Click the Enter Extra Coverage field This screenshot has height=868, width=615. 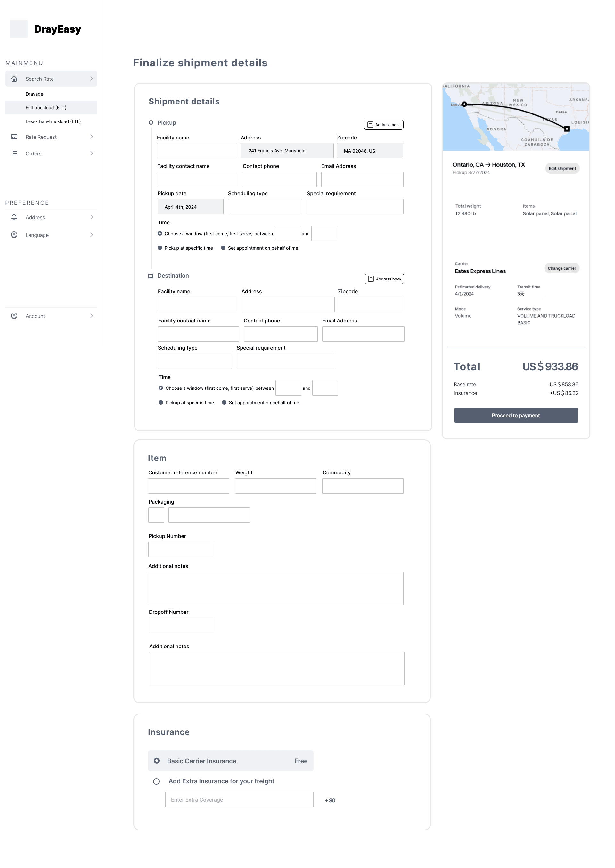click(x=239, y=800)
